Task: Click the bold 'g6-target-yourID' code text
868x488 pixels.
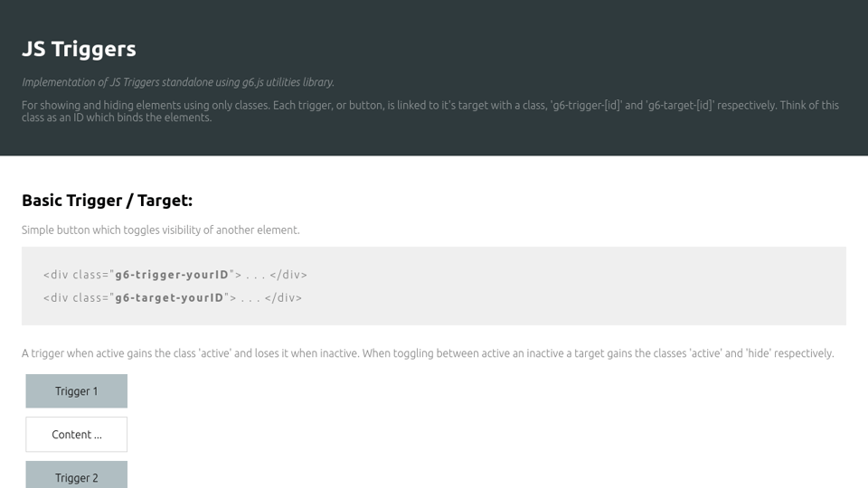Action: pos(169,297)
